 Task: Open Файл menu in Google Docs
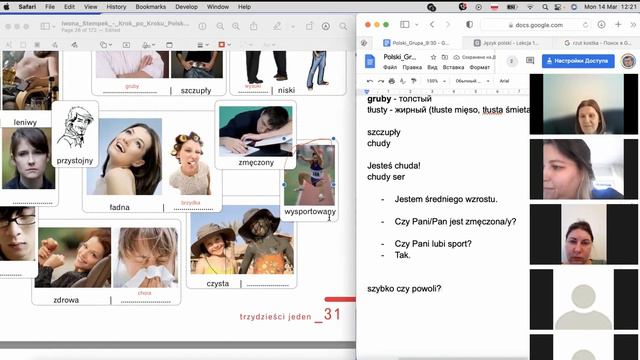(x=390, y=67)
